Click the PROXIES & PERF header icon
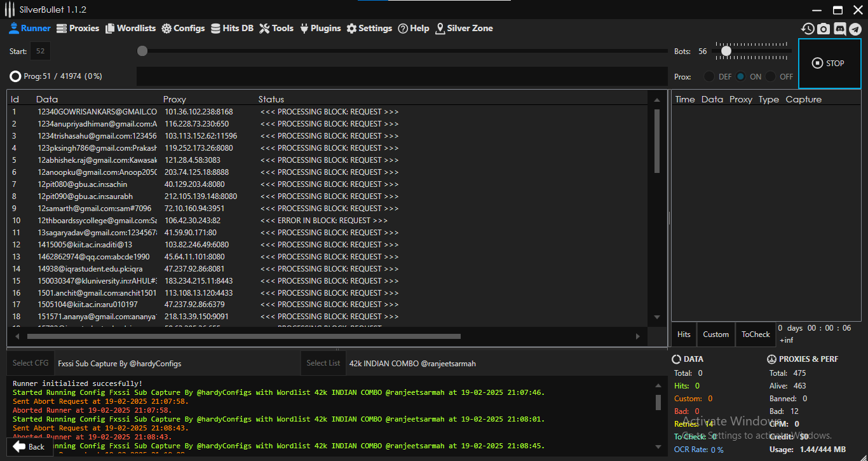The height and width of the screenshot is (461, 868). (x=772, y=359)
